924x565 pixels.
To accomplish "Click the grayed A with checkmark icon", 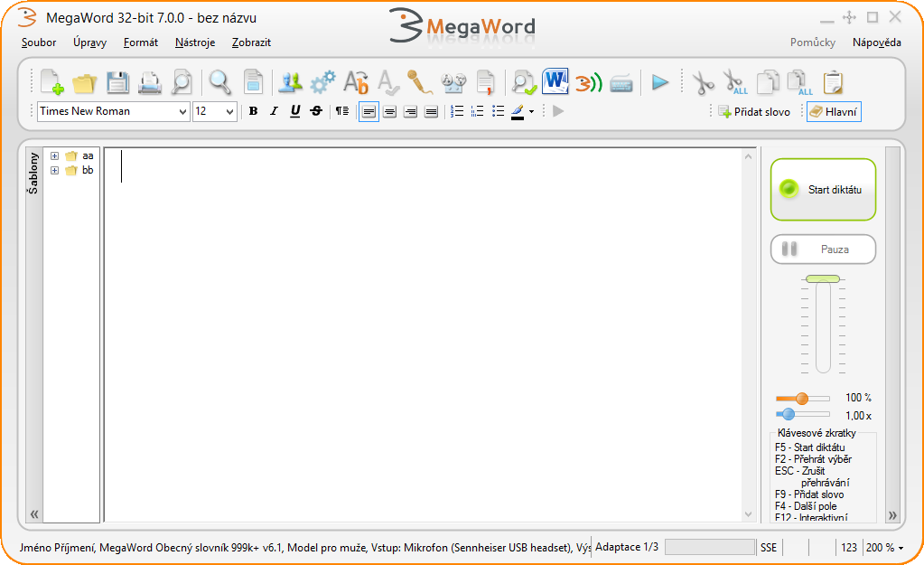I will 388,82.
